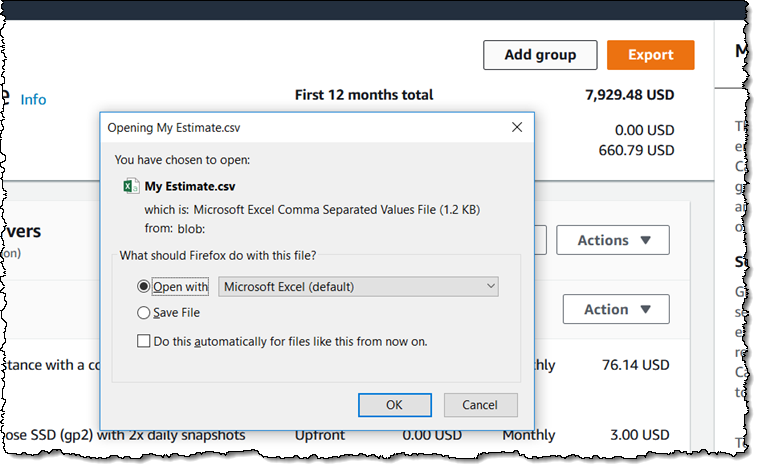Click the My Estimate.csv file name text

[190, 186]
